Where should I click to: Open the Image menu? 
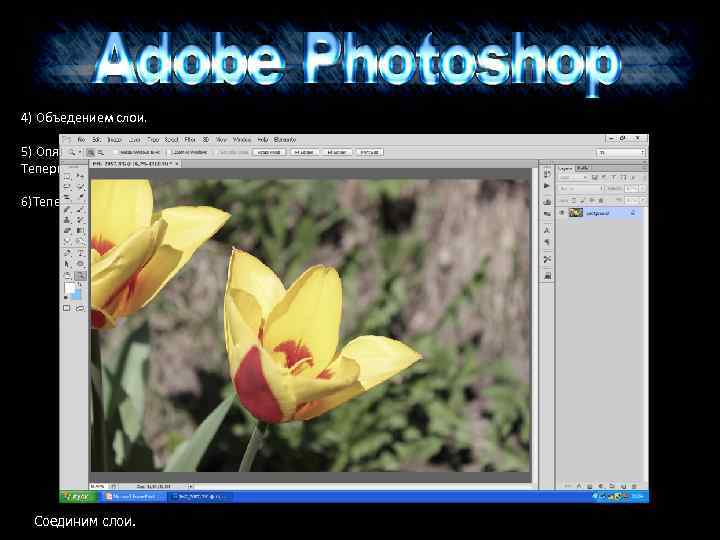[114, 140]
